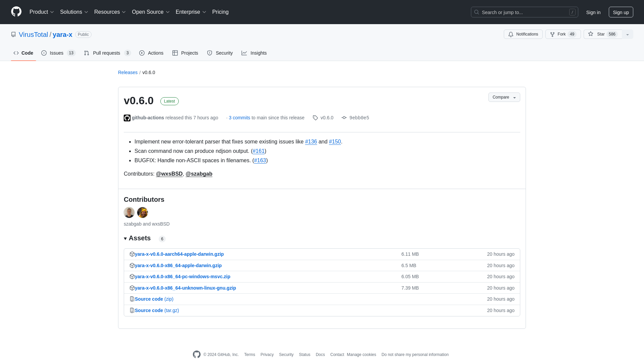The image size is (644, 362).
Task: Click the commit icon beside 9ebb0e5
Action: click(x=344, y=118)
